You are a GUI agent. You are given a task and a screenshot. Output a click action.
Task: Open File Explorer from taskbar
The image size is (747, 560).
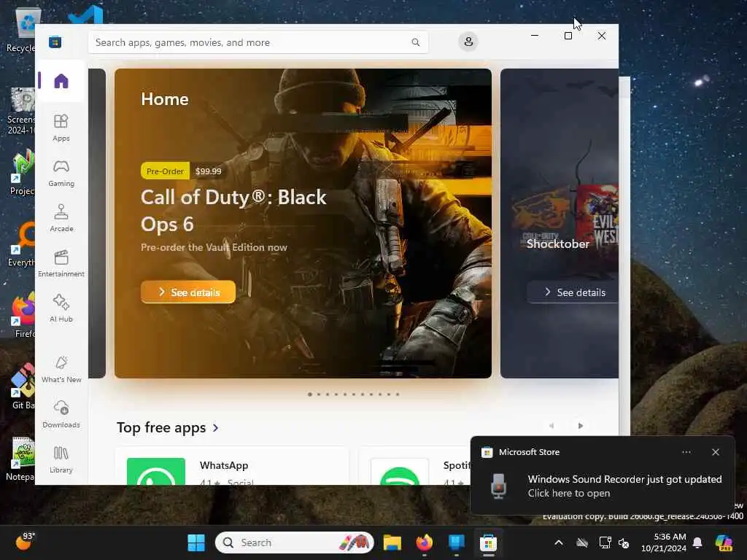coord(392,542)
